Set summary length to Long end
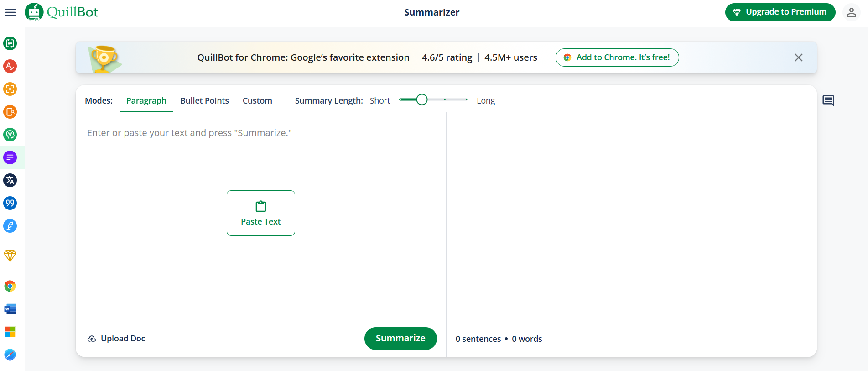 coord(466,99)
